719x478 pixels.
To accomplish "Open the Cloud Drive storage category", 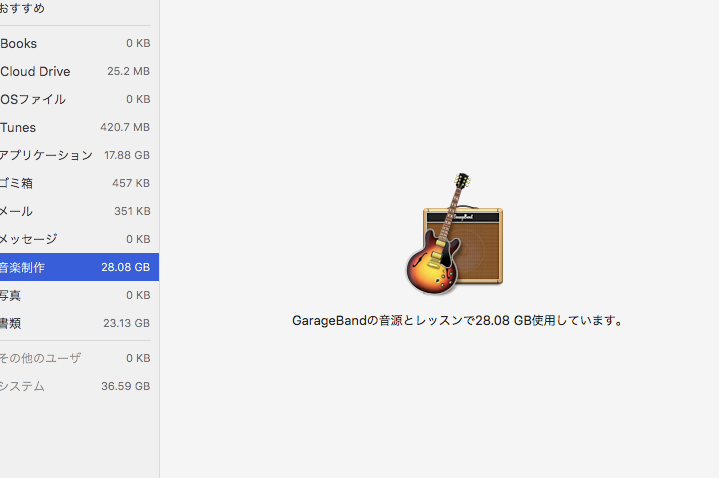I will click(79, 72).
